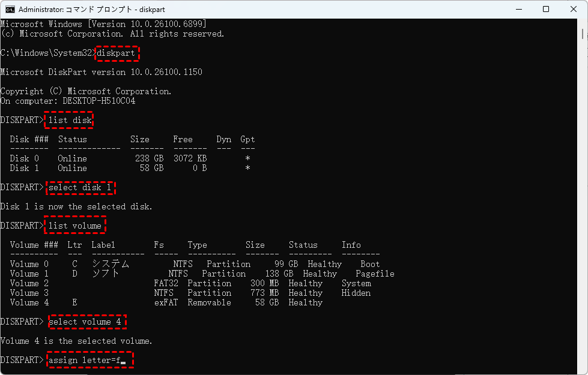The image size is (588, 375).
Task: Maximize the Command Prompt window
Action: 546,10
